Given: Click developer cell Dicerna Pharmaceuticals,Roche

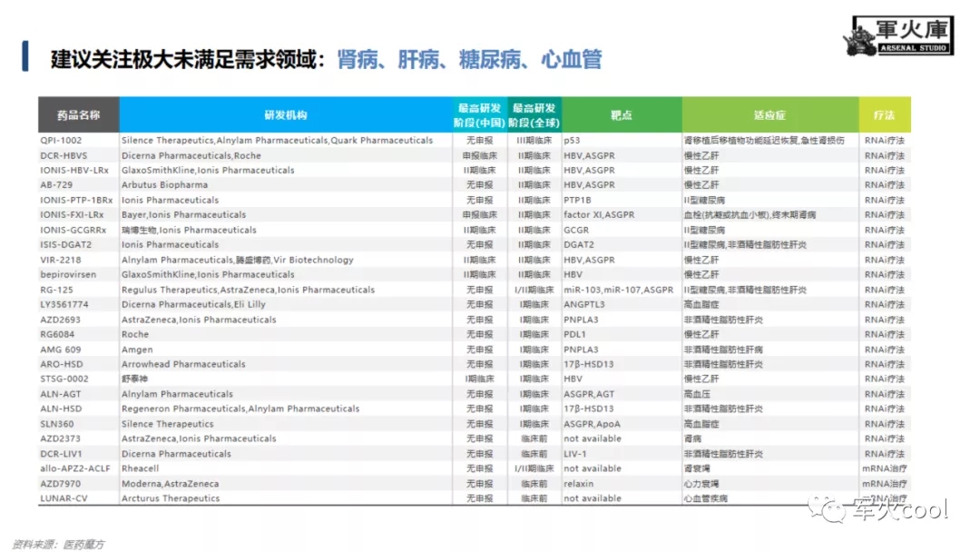Looking at the screenshot, I should click(191, 155).
